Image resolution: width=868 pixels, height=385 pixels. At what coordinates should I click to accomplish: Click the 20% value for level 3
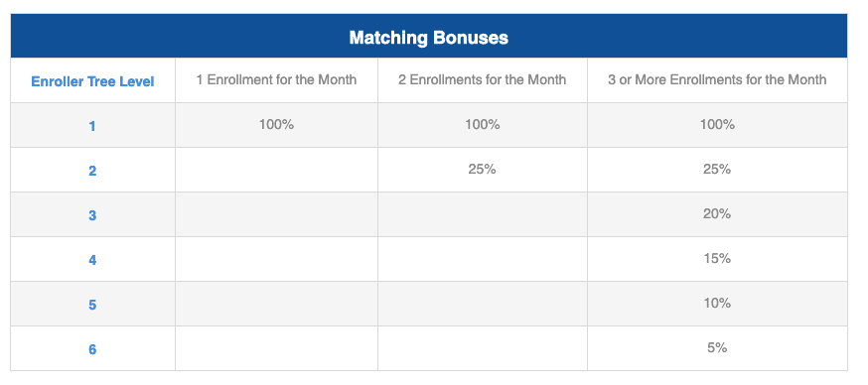click(x=717, y=213)
